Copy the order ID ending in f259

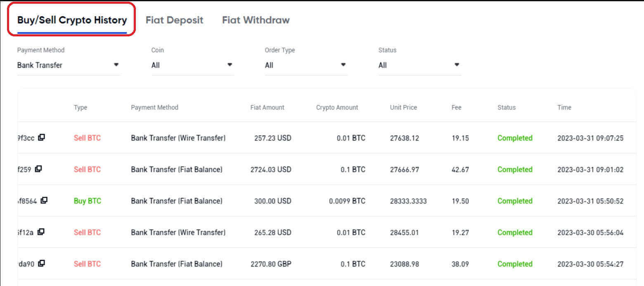pyautogui.click(x=39, y=169)
